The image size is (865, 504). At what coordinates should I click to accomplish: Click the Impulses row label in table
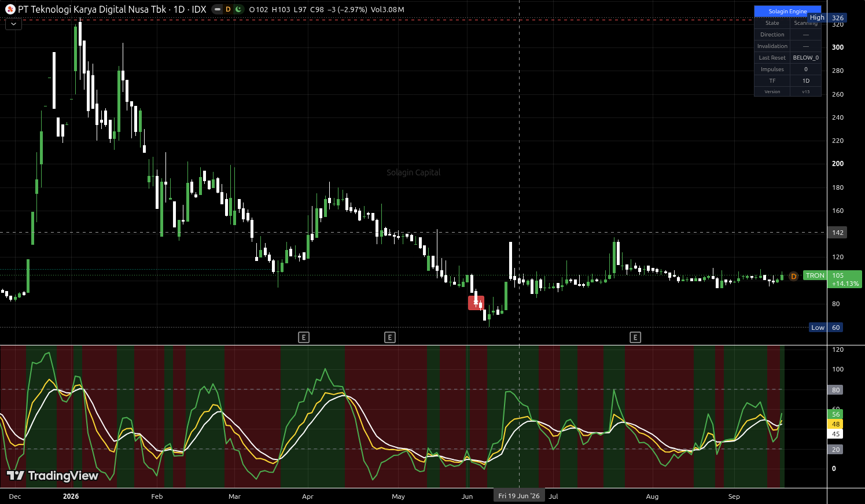click(772, 69)
